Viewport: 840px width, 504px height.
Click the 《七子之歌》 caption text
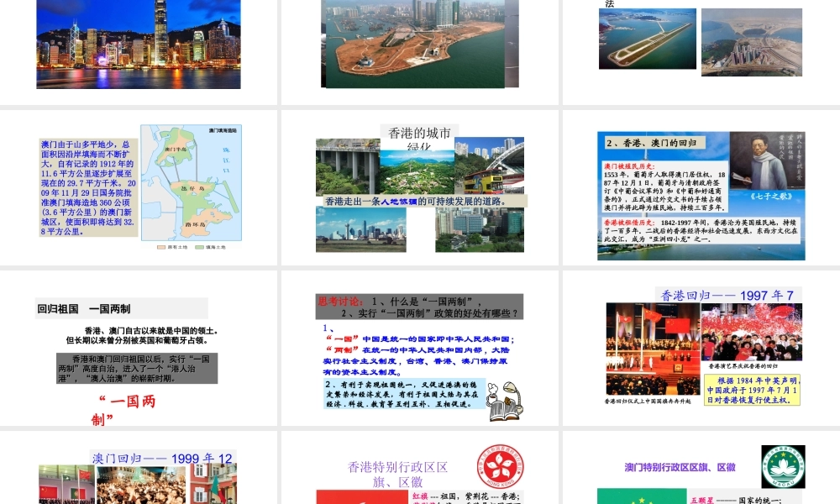771,196
